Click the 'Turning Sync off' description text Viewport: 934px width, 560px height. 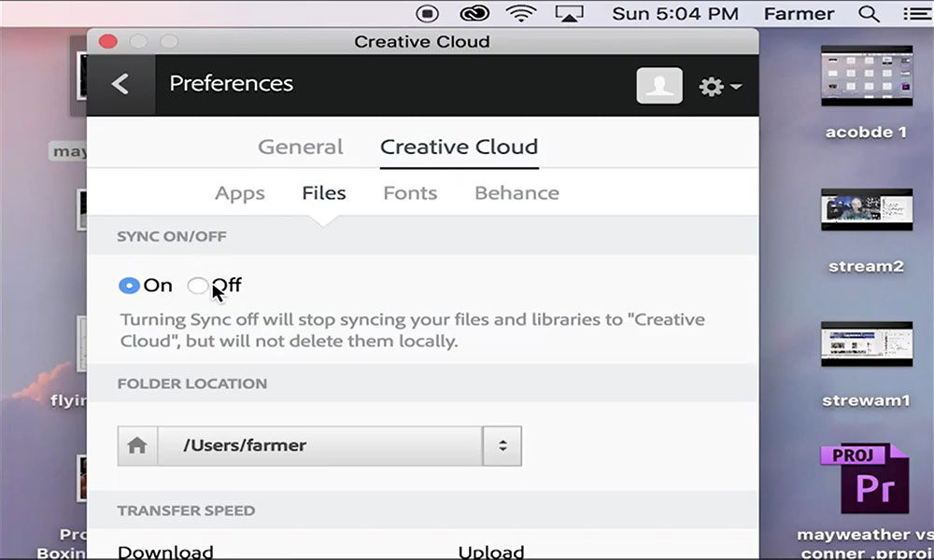coord(412,330)
